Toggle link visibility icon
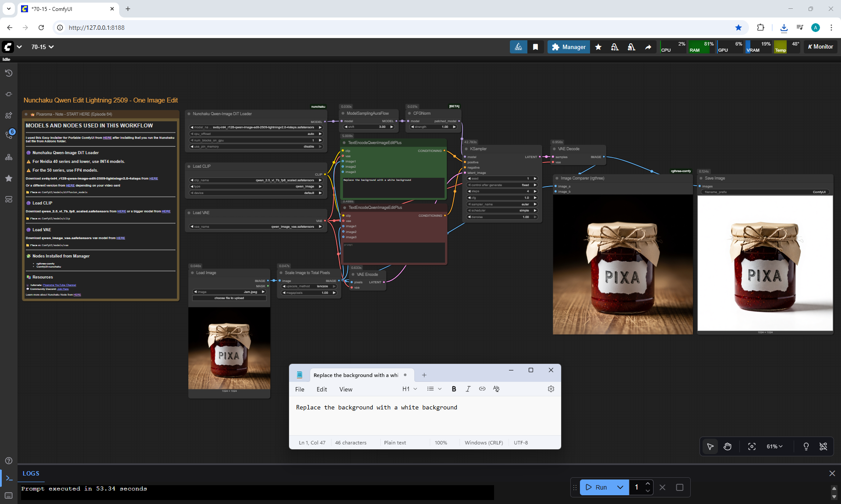Viewport: 841px width, 504px height. (x=823, y=446)
